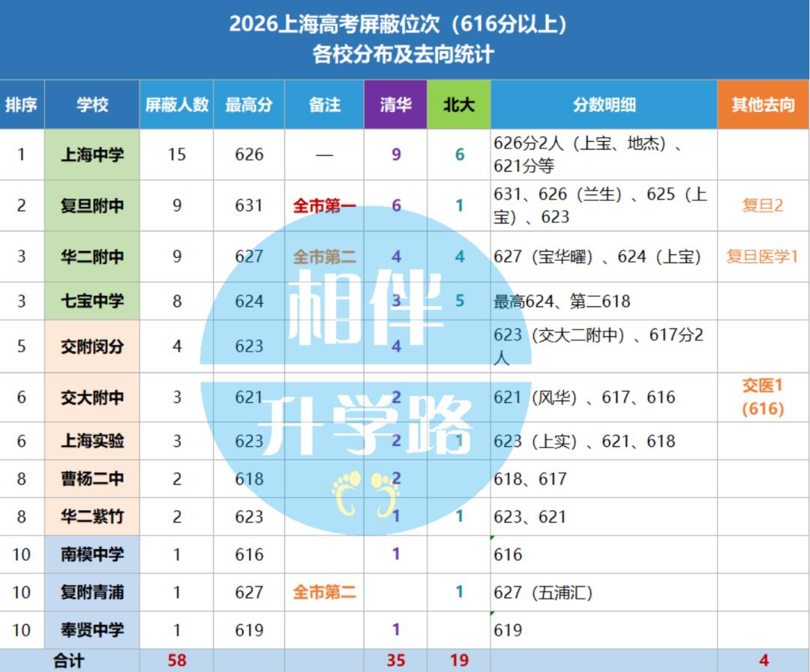Select the 奉贤中学 school cell
This screenshot has height=672, width=810.
click(92, 630)
